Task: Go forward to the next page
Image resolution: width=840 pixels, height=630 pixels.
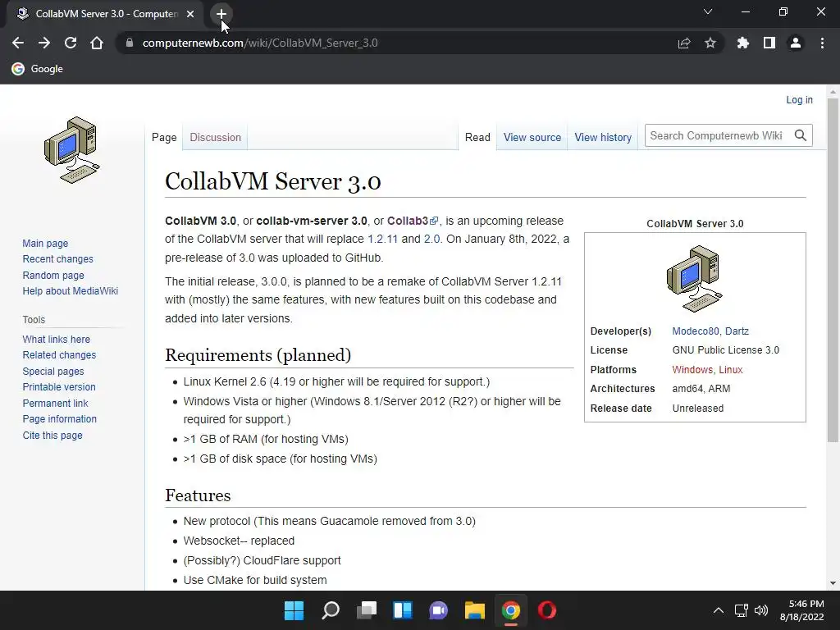Action: (44, 43)
